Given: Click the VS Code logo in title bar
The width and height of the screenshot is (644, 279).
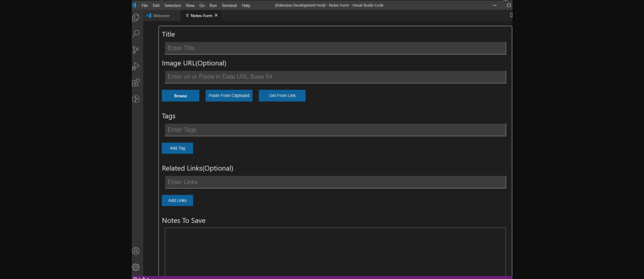Looking at the screenshot, I should click(134, 5).
